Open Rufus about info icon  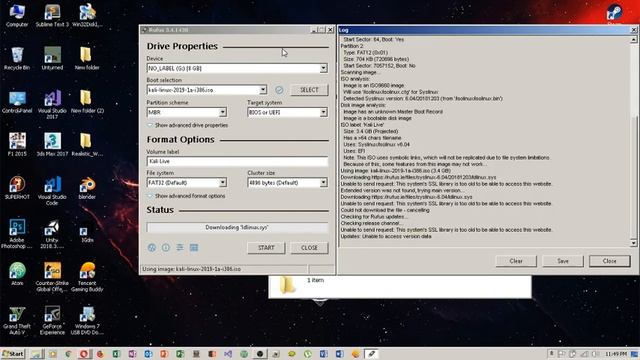point(166,248)
